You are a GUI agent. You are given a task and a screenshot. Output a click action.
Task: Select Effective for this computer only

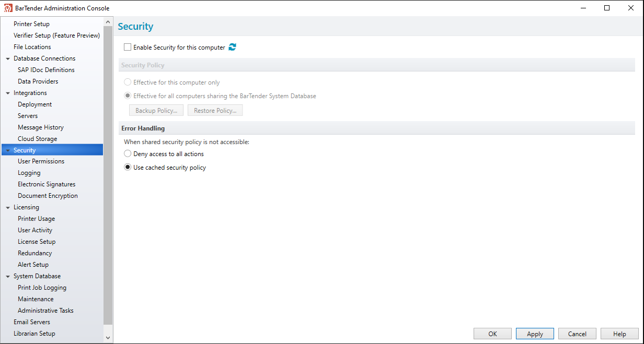pyautogui.click(x=128, y=82)
